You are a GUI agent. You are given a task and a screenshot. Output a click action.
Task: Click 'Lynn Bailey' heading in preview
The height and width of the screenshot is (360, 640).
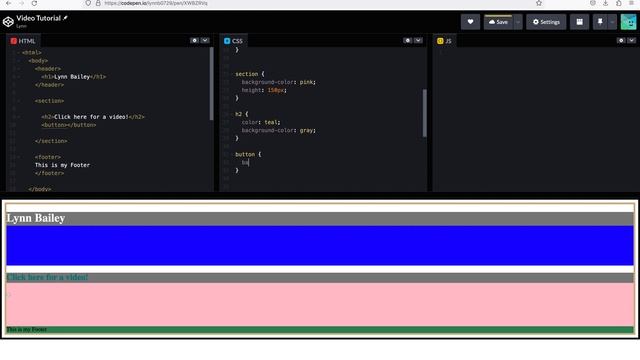[36, 218]
